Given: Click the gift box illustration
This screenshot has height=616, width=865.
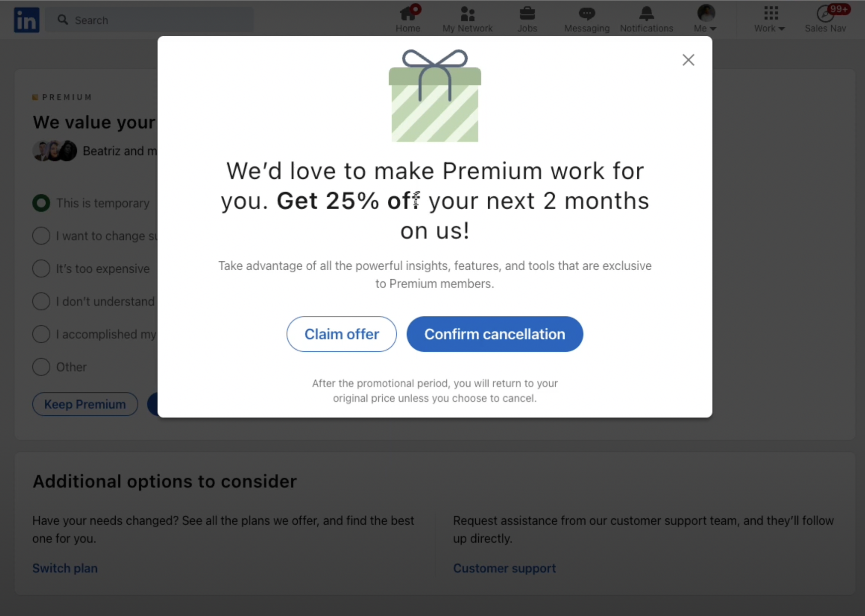Looking at the screenshot, I should tap(435, 95).
